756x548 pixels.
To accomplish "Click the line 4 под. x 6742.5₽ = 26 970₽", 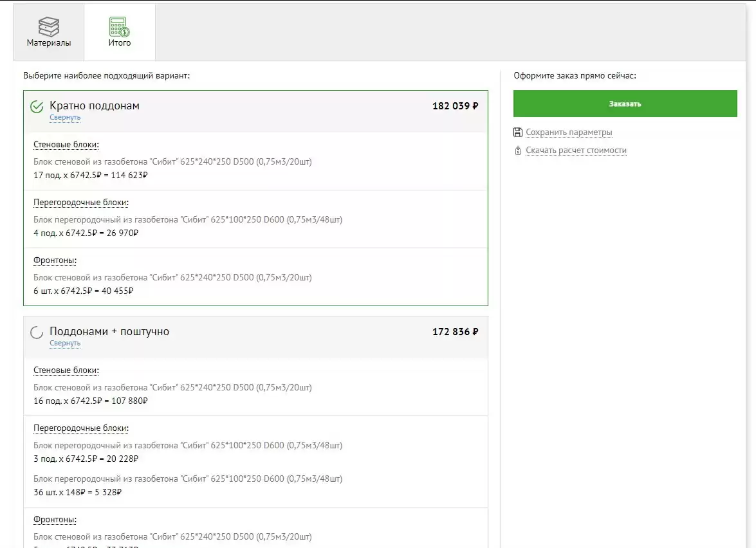I will point(86,233).
